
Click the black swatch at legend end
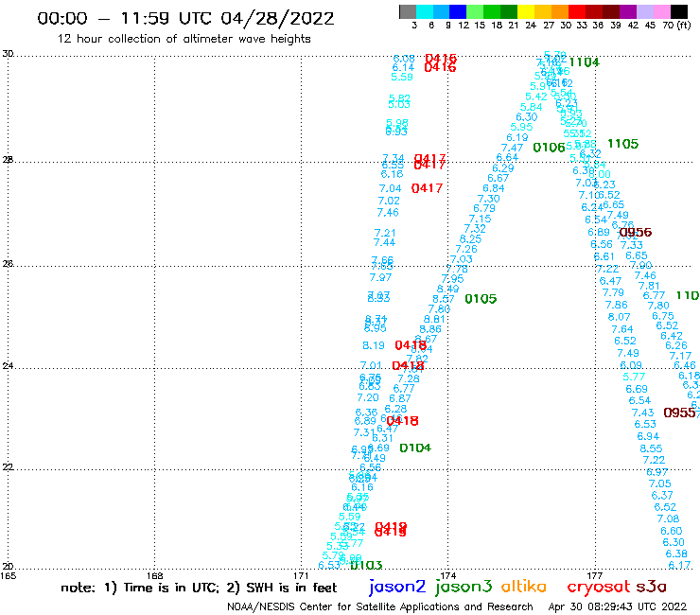click(679, 11)
